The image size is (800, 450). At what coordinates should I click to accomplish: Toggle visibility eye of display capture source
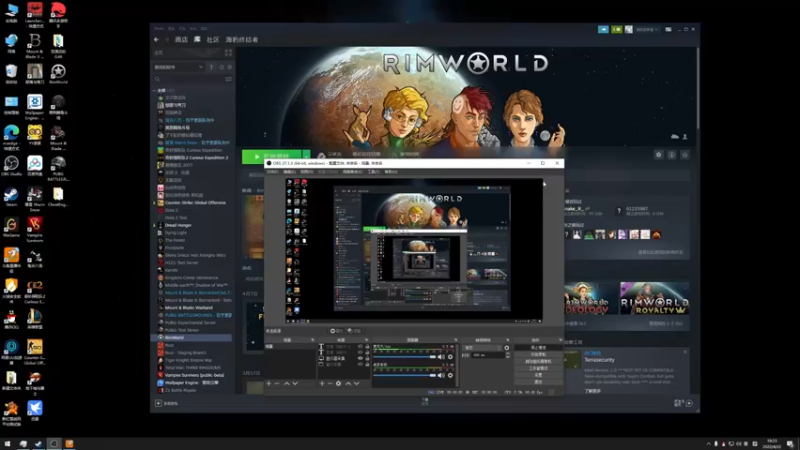[x=360, y=358]
